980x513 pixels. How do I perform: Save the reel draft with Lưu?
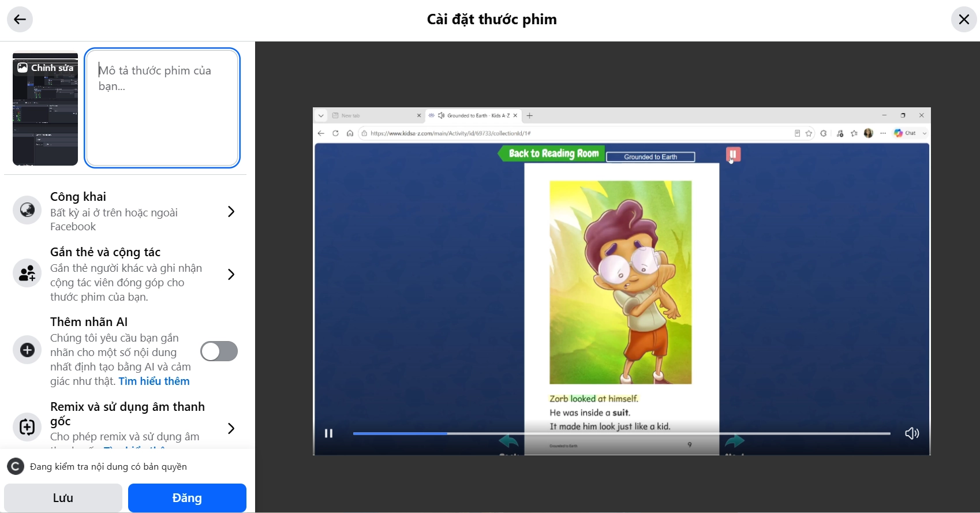click(x=63, y=498)
